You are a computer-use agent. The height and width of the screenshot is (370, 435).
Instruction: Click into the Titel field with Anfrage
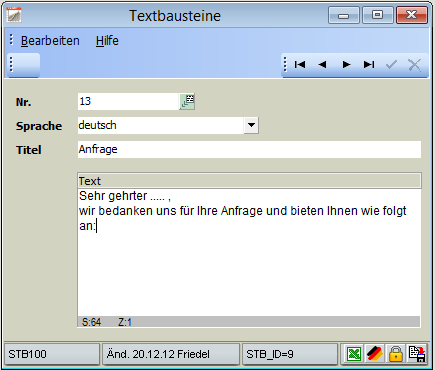pos(249,149)
